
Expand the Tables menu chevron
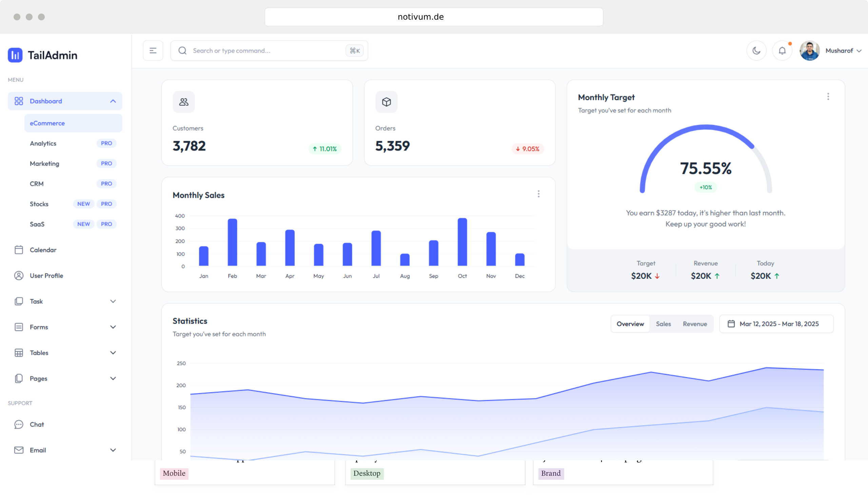click(x=113, y=353)
